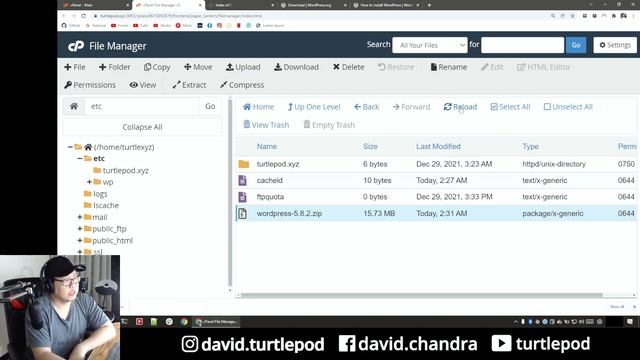Collapse All tree folders
Image resolution: width=640 pixels, height=360 pixels.
click(x=142, y=127)
